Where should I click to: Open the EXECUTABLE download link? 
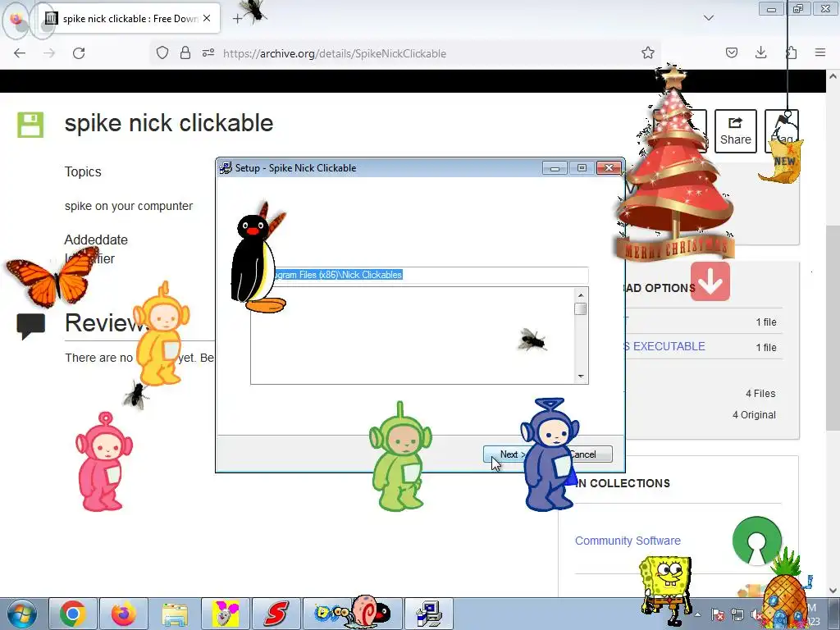[669, 347]
